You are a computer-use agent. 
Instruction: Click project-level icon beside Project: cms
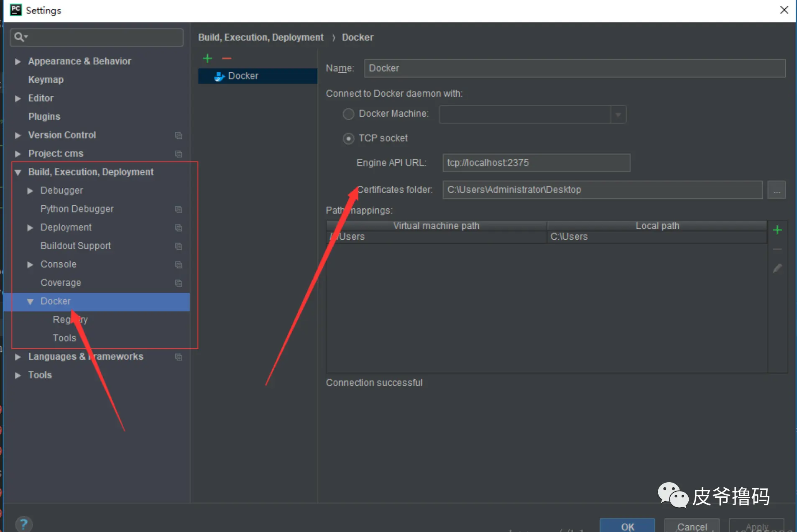tap(179, 154)
